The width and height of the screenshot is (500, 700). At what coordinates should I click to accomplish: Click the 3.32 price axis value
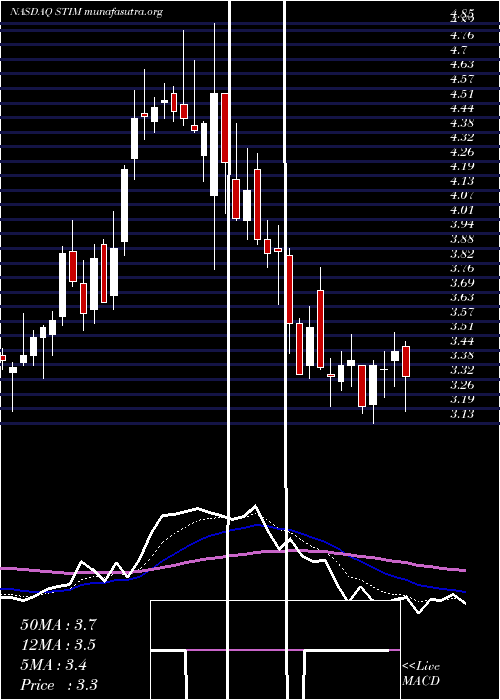[x=462, y=370]
